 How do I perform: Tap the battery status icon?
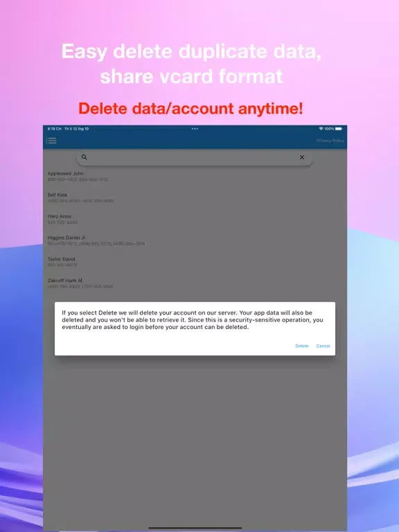tap(339, 129)
